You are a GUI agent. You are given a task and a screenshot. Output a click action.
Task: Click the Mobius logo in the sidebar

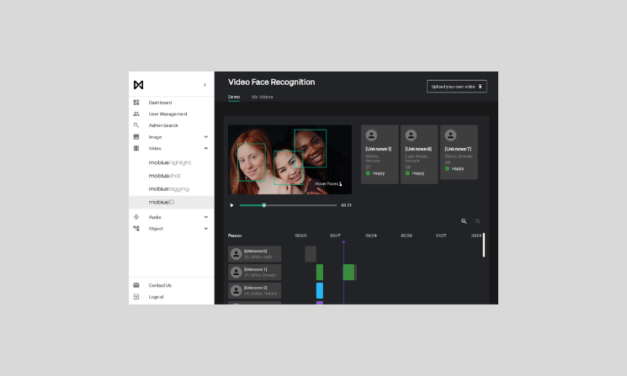(138, 85)
